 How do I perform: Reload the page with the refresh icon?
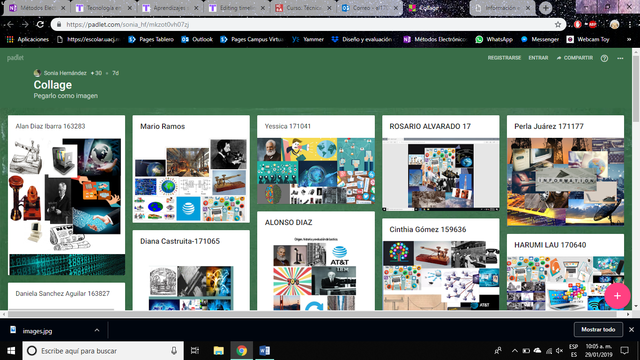pyautogui.click(x=40, y=24)
